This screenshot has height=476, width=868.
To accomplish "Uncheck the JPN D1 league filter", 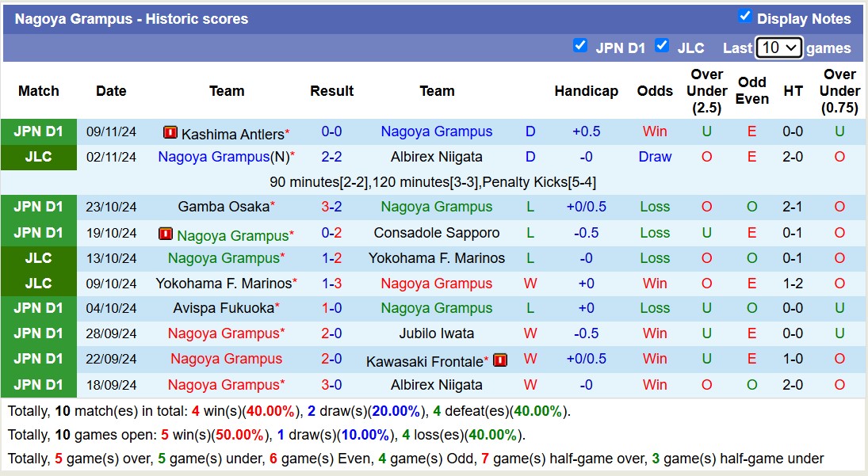I will [x=580, y=46].
